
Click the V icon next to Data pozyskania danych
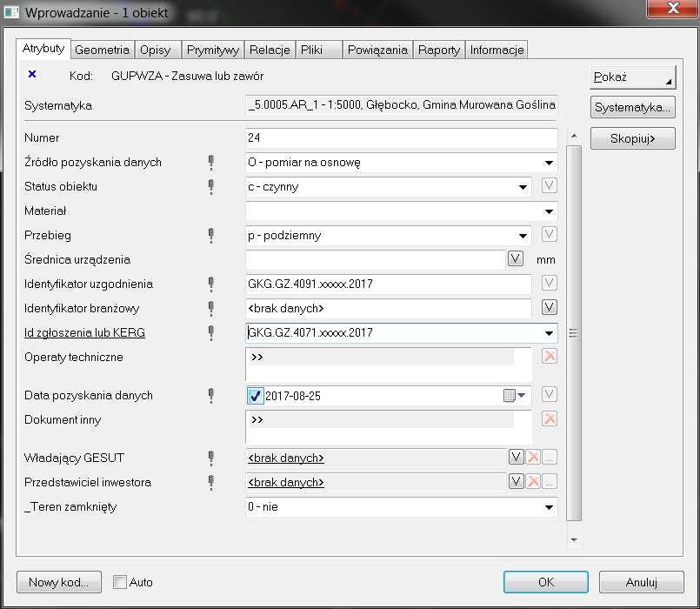pyautogui.click(x=549, y=394)
